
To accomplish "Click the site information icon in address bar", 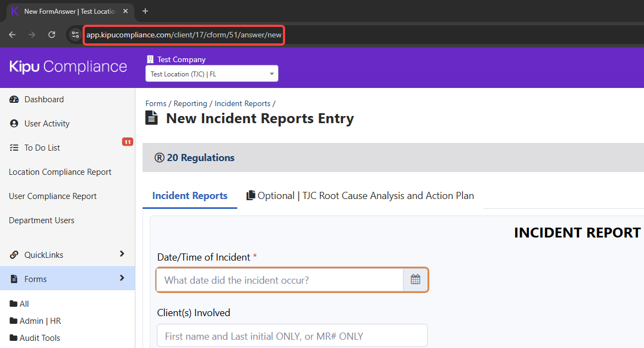I will click(75, 35).
